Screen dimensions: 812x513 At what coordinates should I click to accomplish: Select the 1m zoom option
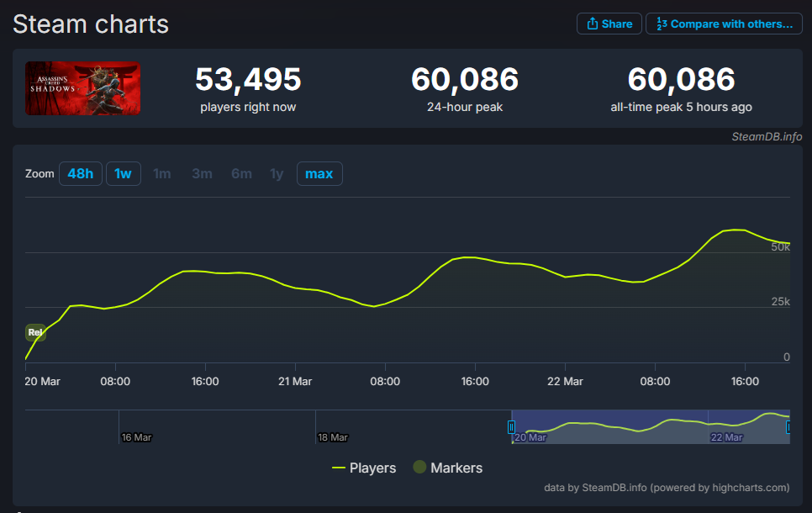162,173
